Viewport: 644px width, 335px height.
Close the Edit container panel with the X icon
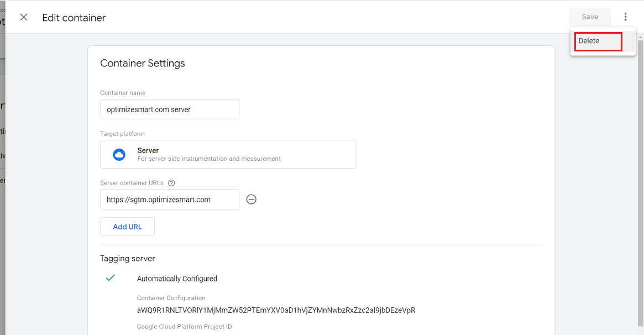24,17
